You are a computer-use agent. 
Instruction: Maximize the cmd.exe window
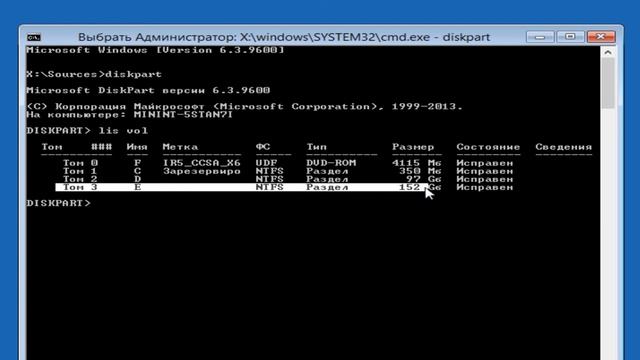(570, 37)
